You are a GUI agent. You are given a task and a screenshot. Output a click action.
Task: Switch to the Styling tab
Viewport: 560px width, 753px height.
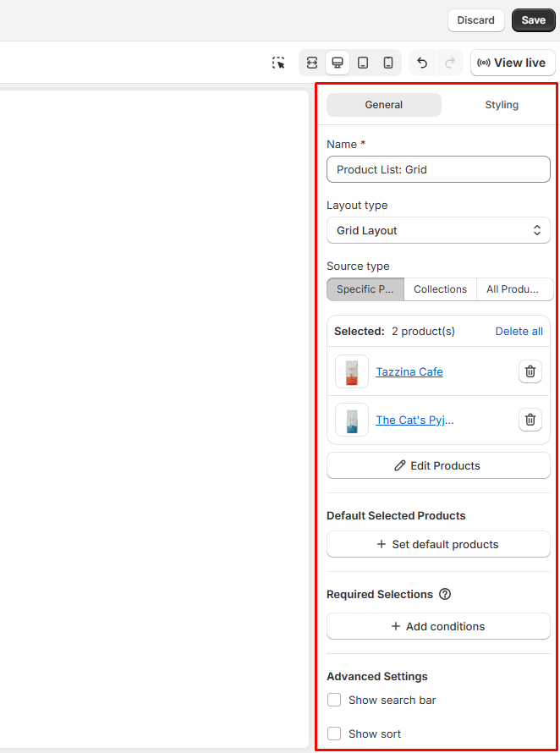[x=501, y=105]
